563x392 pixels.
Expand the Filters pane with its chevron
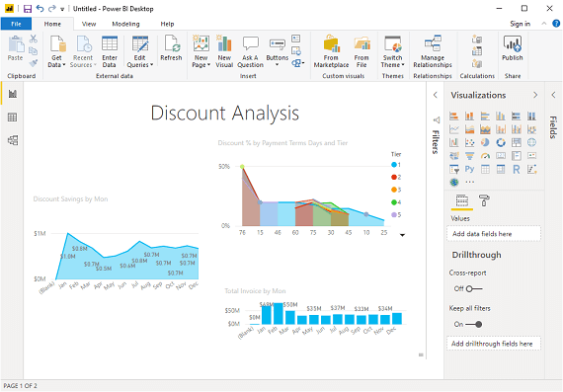tap(436, 95)
